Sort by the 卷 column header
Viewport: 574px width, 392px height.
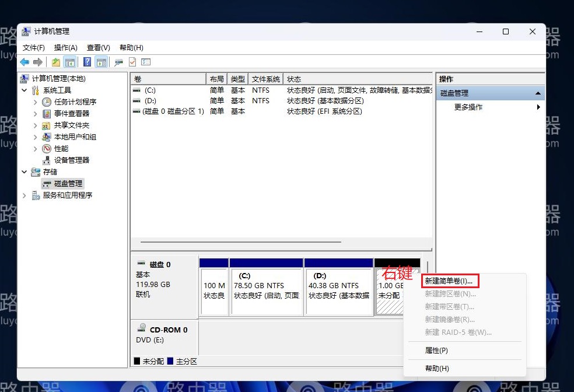click(x=169, y=79)
